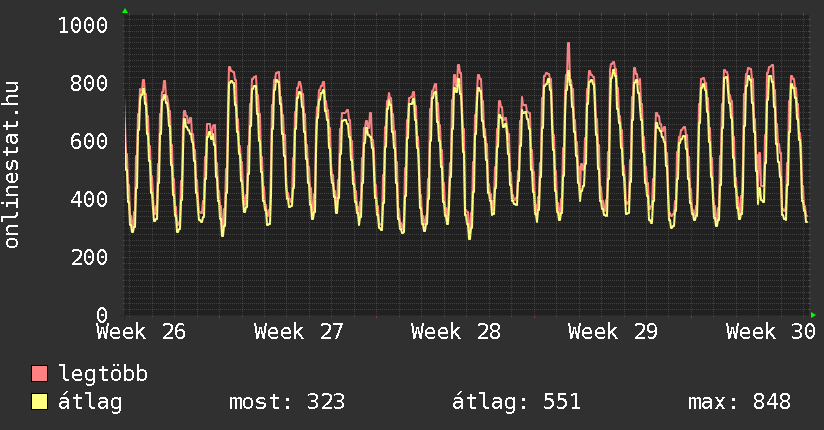Click the legtöbb legend label
Viewport: 824px width, 430px height.
(103, 374)
